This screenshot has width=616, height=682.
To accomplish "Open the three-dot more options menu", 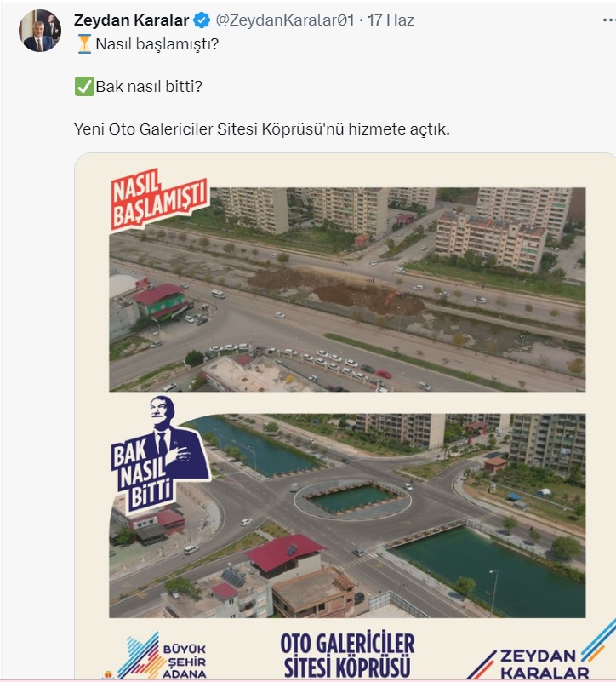I will point(609,20).
